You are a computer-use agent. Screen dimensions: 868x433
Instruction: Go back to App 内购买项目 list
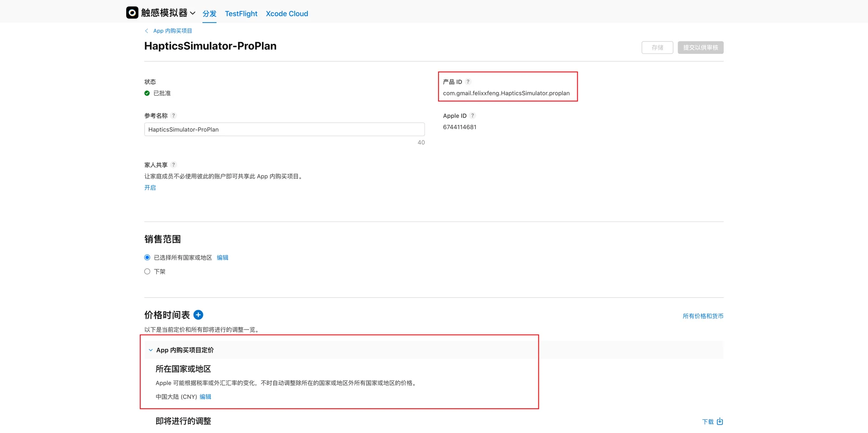(x=173, y=31)
